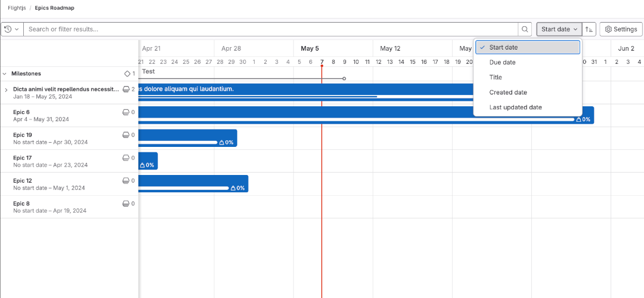Click the Epic 19 timeline bar
Screen dimensions: 644x298
[x=188, y=138]
